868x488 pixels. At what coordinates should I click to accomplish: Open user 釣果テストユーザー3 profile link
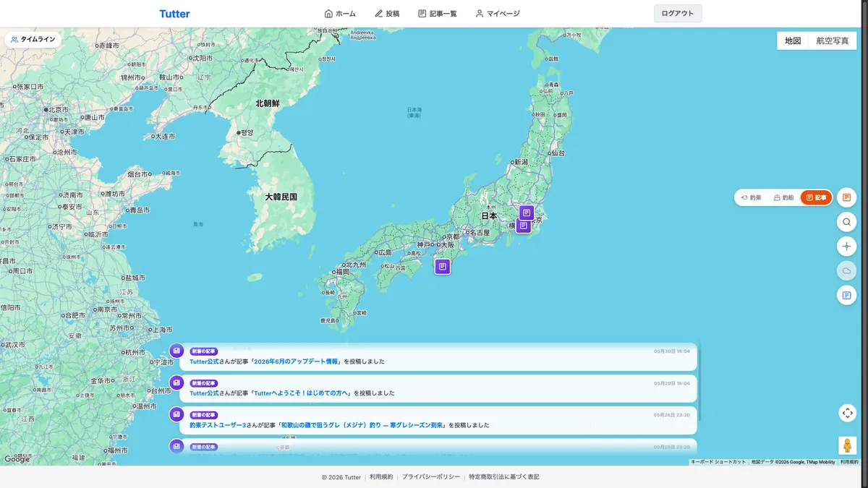218,425
